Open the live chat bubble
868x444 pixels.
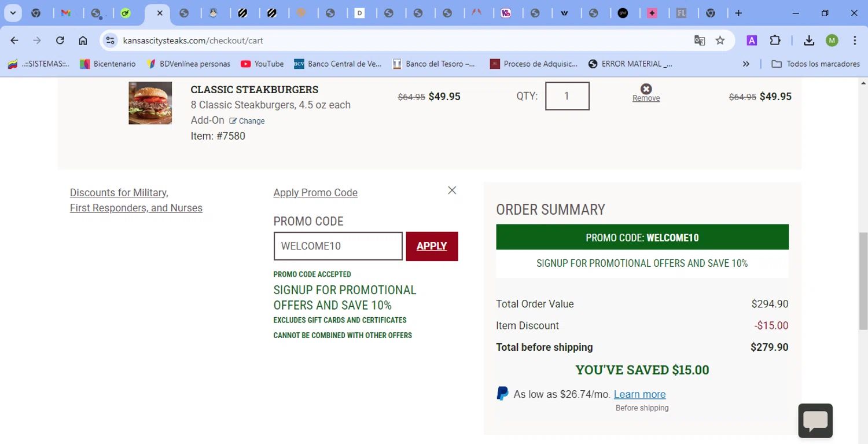[815, 421]
